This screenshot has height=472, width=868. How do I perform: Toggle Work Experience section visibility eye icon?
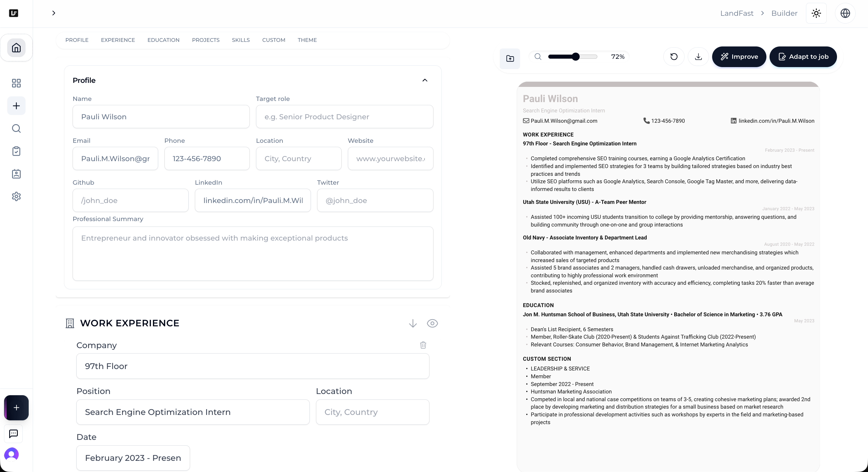pyautogui.click(x=432, y=323)
